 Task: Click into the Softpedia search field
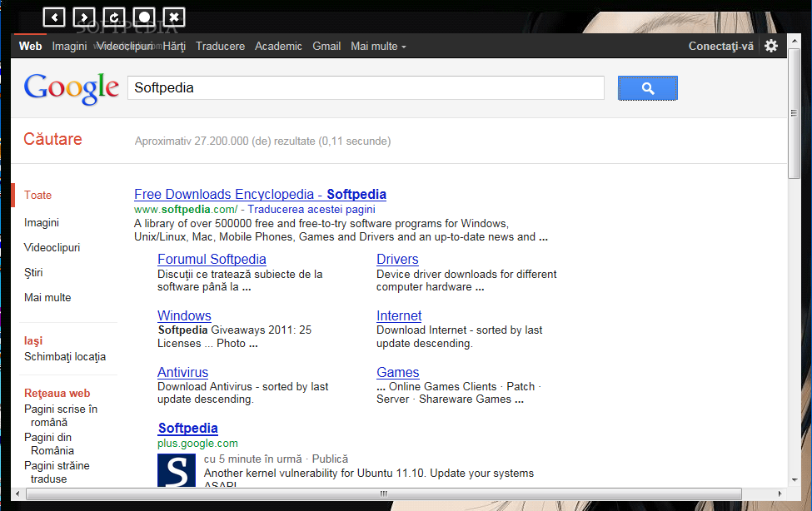(366, 88)
